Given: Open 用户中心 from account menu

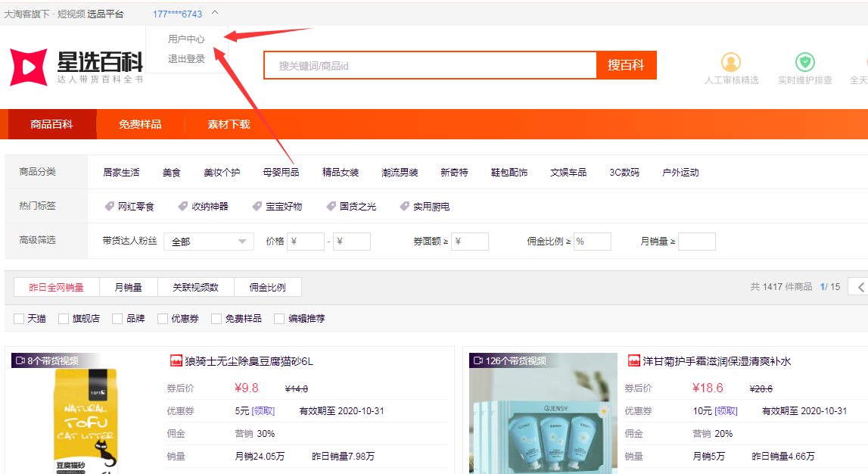Looking at the screenshot, I should 186,39.
